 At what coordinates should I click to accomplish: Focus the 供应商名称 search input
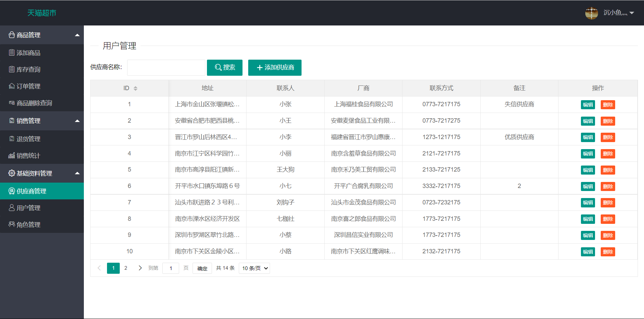(166, 68)
